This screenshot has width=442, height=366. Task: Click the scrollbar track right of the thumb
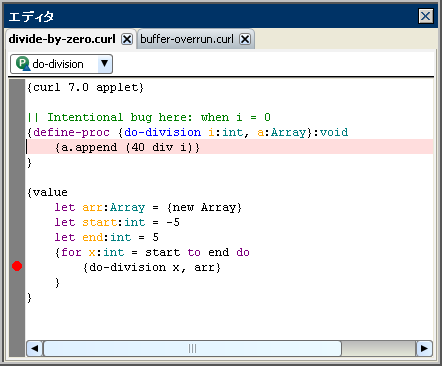pyautogui.click(x=378, y=349)
